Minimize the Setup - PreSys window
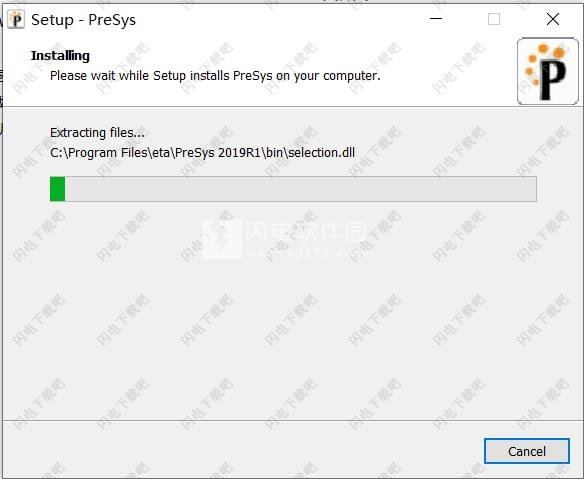The width and height of the screenshot is (584, 479). [436, 19]
